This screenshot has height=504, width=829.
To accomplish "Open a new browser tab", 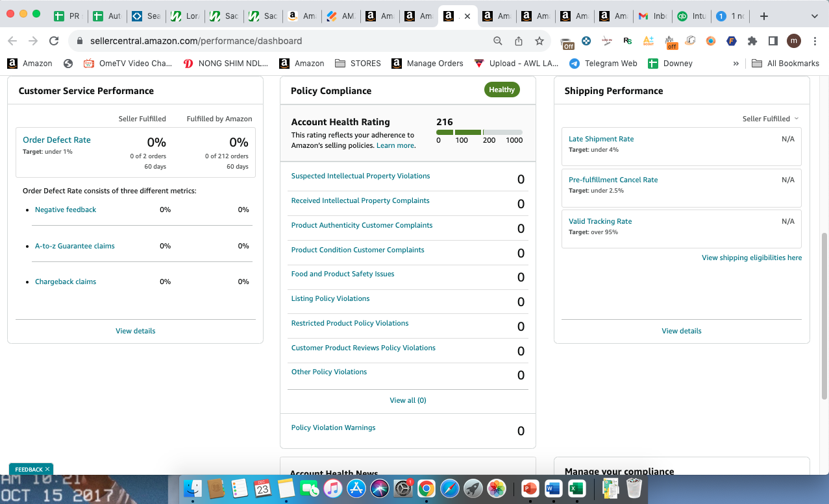I will [764, 16].
